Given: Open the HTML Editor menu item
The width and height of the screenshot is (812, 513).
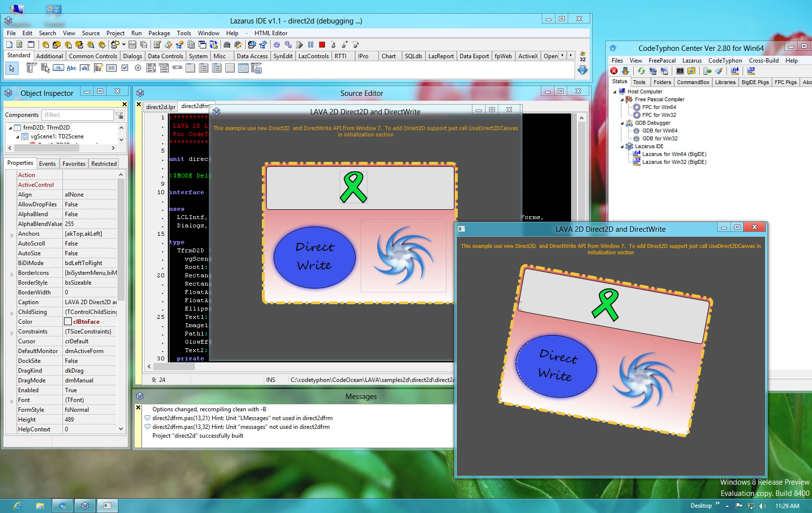Looking at the screenshot, I should pyautogui.click(x=271, y=33).
